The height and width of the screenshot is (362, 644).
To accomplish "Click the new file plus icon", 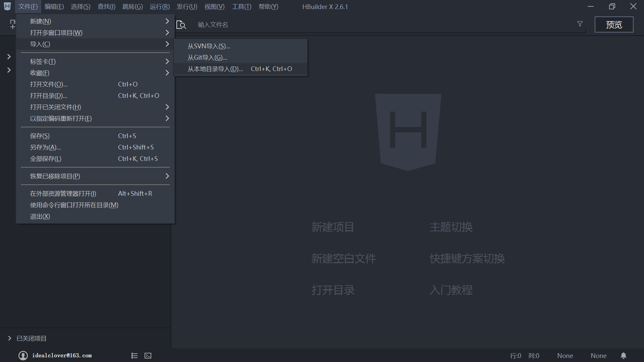I will (x=13, y=24).
